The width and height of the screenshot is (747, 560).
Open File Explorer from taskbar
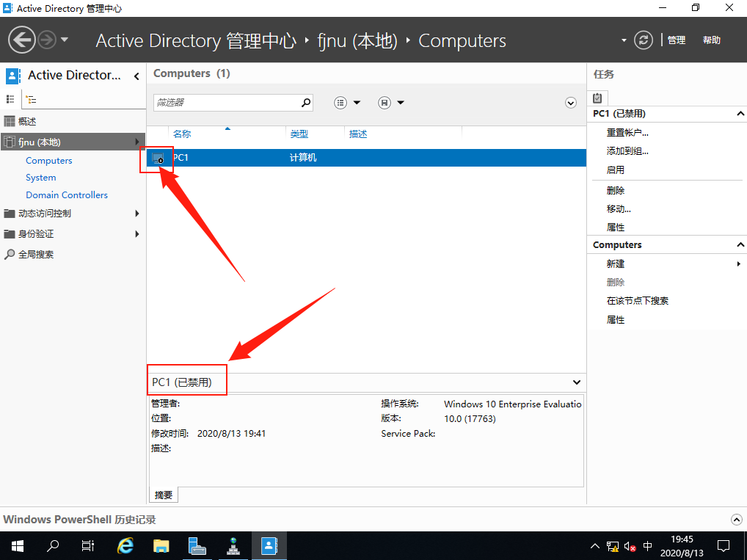pyautogui.click(x=161, y=546)
